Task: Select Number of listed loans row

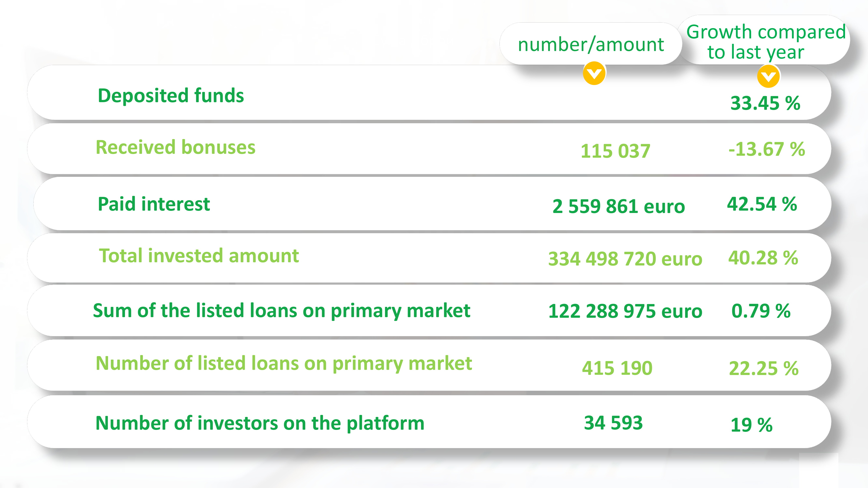Action: 429,365
